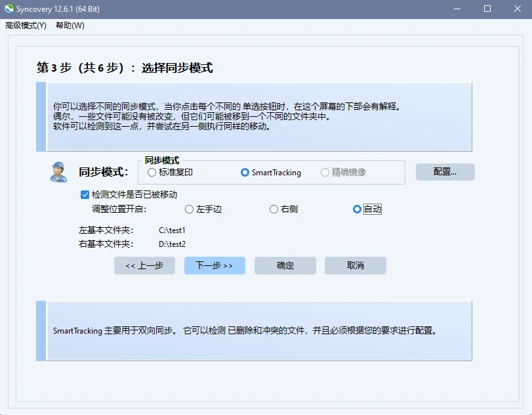Click the right folder path D:\test2
This screenshot has height=415, width=532.
172,244
